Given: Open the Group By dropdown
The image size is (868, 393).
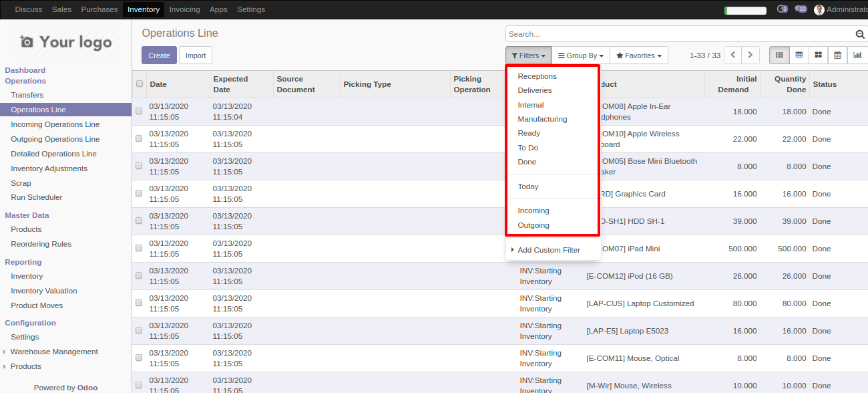Looking at the screenshot, I should tap(581, 55).
